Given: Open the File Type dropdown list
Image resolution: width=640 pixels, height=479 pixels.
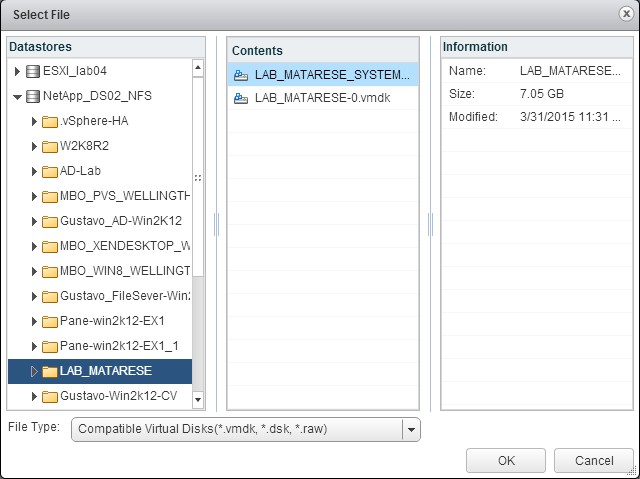Looking at the screenshot, I should [410, 429].
